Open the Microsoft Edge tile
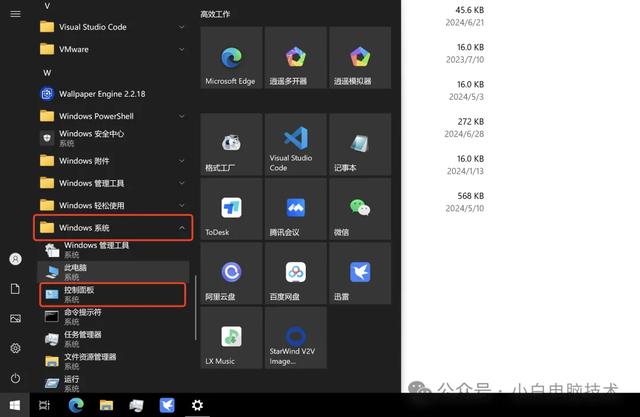The height and width of the screenshot is (417, 640). (231, 58)
